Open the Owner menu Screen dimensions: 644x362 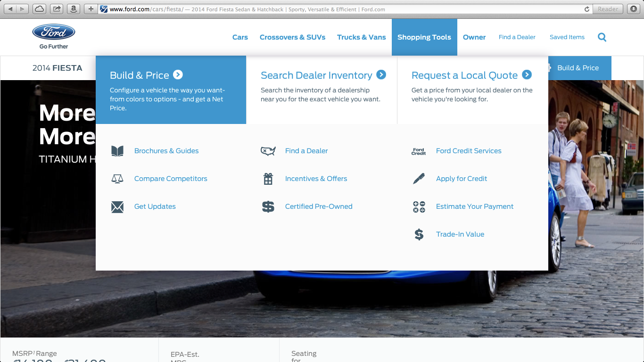pyautogui.click(x=474, y=37)
